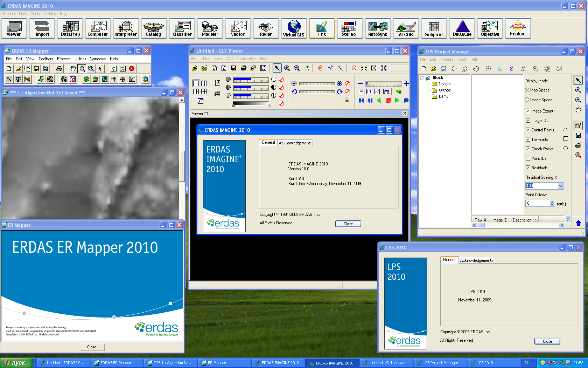Click the RU language indicator in taskbar

click(527, 363)
